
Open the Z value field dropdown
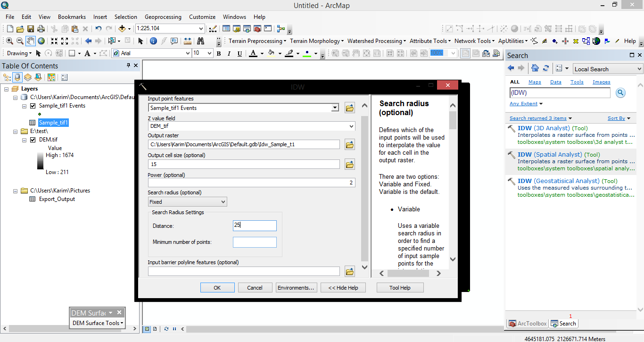351,126
